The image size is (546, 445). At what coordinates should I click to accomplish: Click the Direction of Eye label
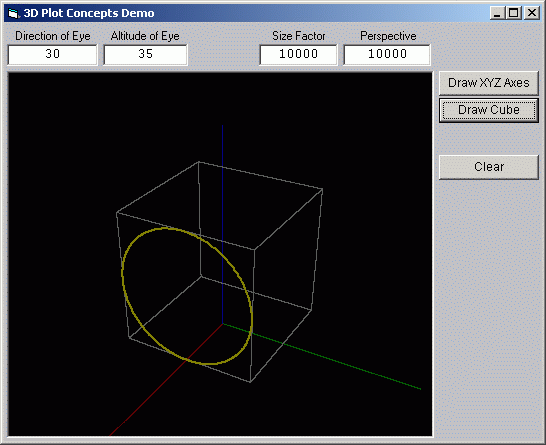point(53,36)
